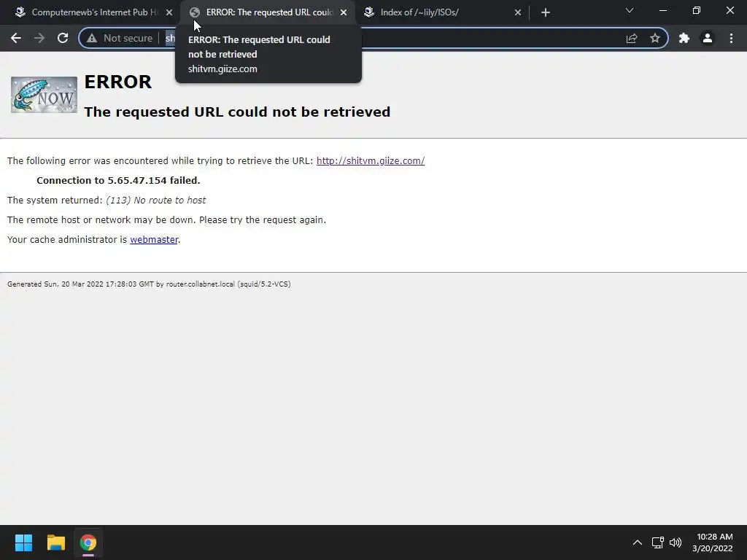Close the ERROR tab
This screenshot has width=747, height=560.
[344, 12]
